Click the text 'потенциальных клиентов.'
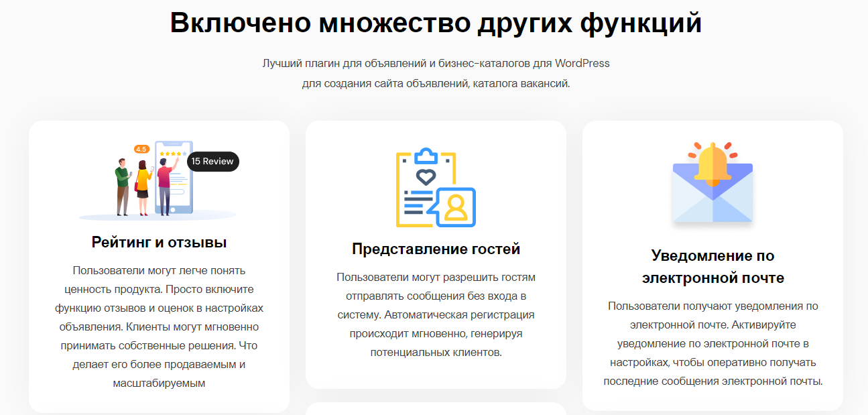The width and height of the screenshot is (868, 415). [x=436, y=352]
